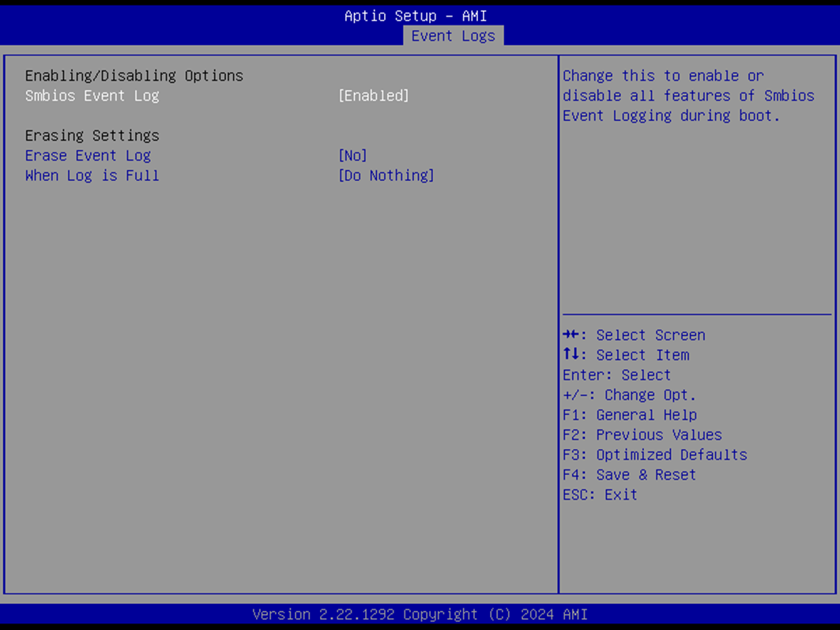Click the F1: General Help hint
This screenshot has width=840, height=630.
(629, 415)
